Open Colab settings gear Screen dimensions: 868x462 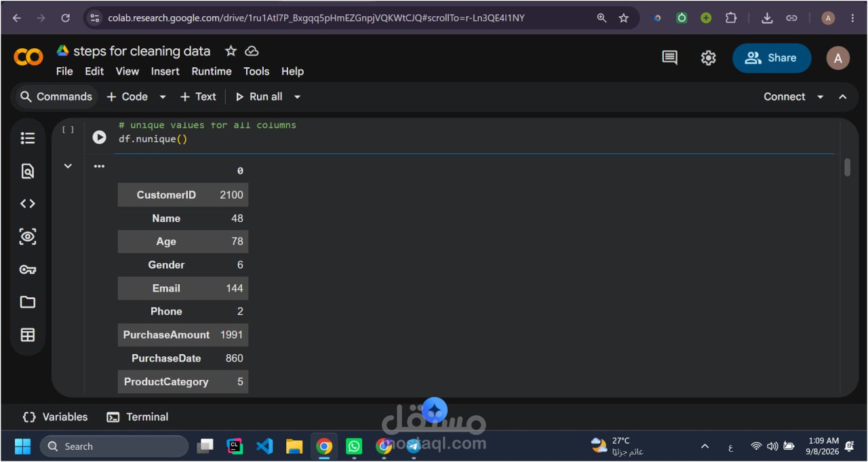[708, 58]
